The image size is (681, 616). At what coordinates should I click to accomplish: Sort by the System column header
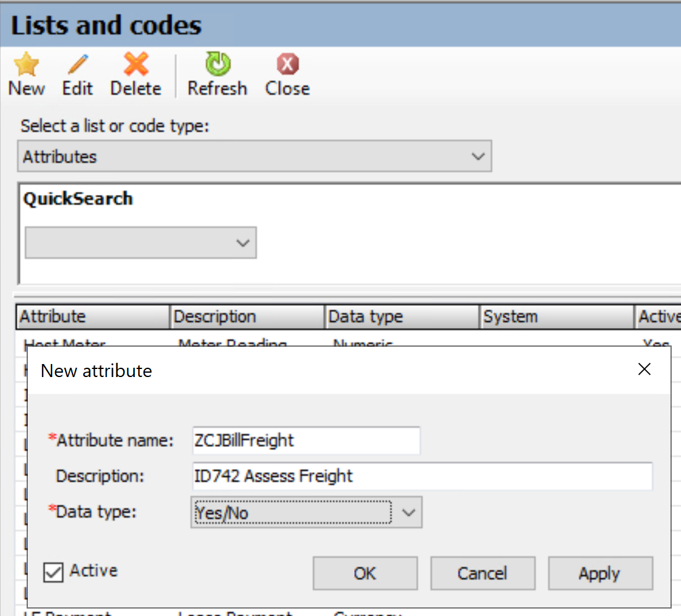[557, 317]
